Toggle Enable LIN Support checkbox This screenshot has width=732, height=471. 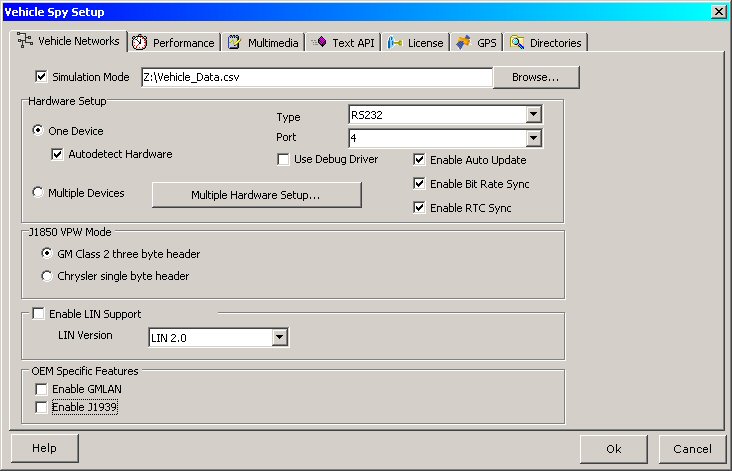pyautogui.click(x=39, y=314)
